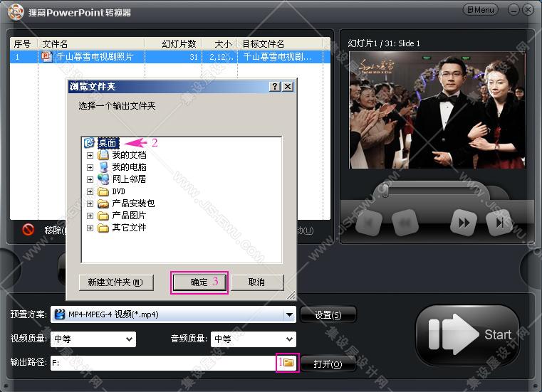
Task: Open the 音频质量 dropdown
Action: coord(289,339)
